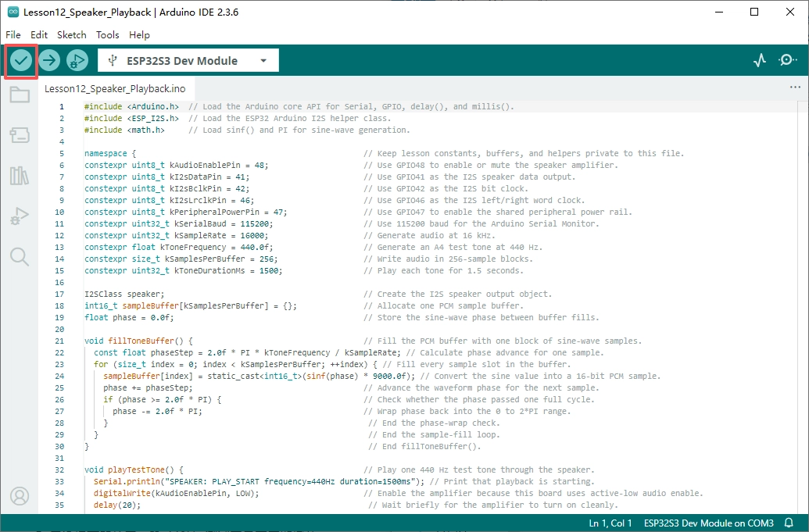Start Debugging with the play-bug toolbar button
The width and height of the screenshot is (809, 532).
coord(77,61)
